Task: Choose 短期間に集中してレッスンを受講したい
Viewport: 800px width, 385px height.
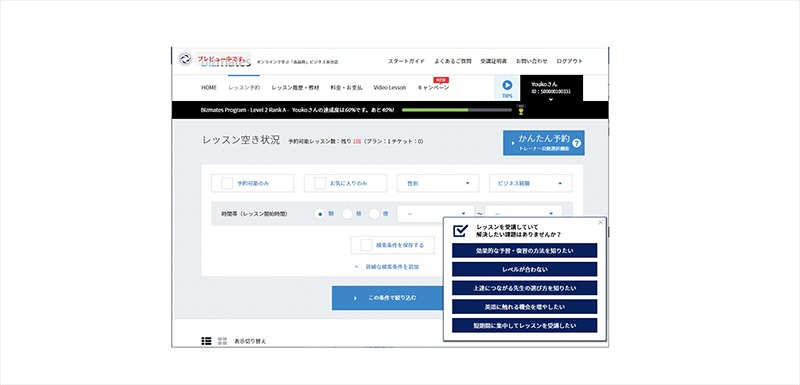Action: pos(524,325)
